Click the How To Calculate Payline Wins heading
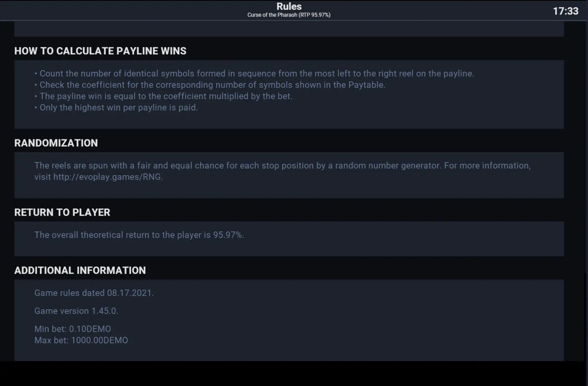The height and width of the screenshot is (386, 588). [x=101, y=51]
